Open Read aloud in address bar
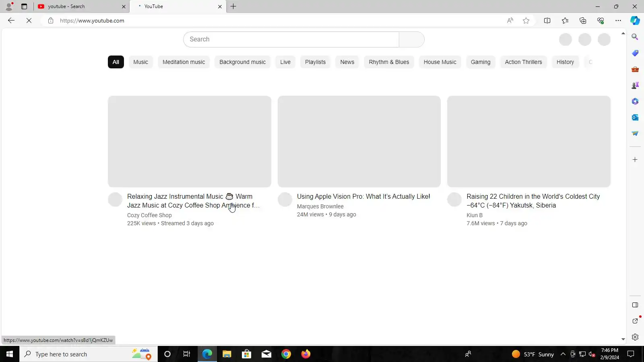The image size is (644, 362). pos(510,21)
